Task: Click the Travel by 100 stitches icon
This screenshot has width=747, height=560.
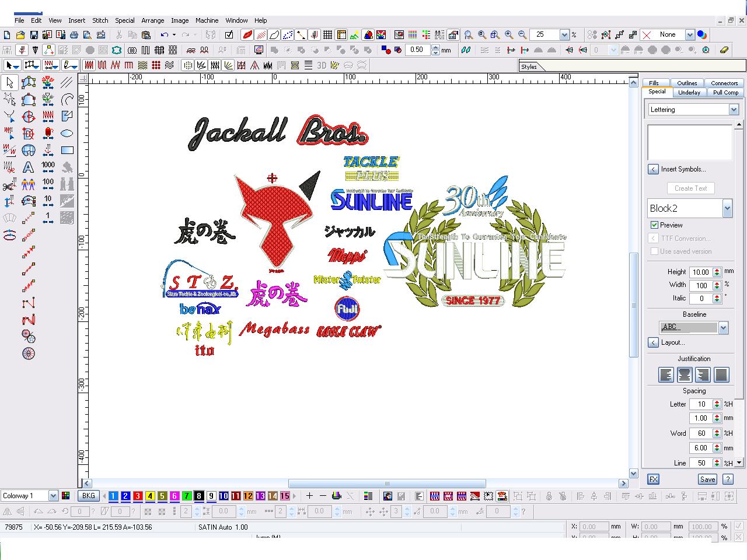Action: 48,184
